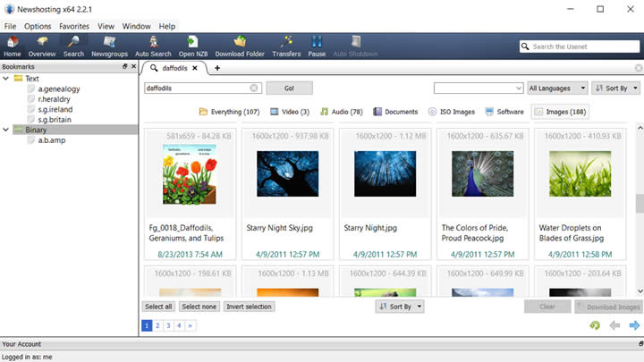Select the Starry Night Sky.jpg thumbnail
The height and width of the screenshot is (362, 644).
point(288,173)
